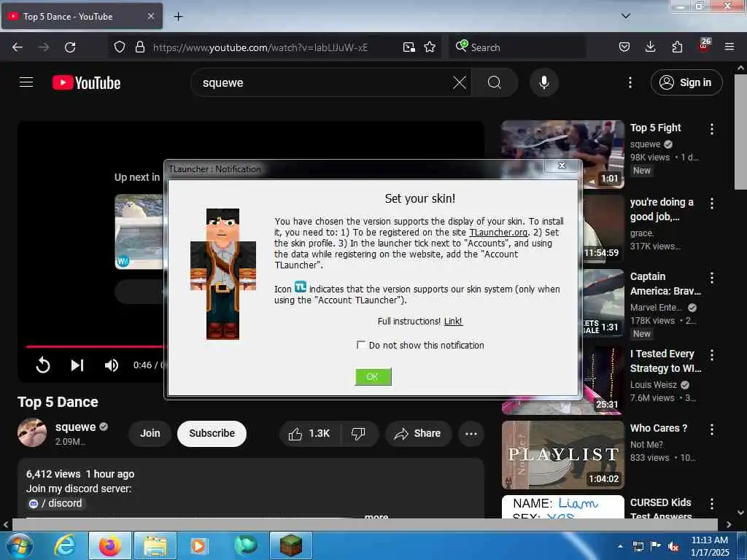The image size is (747, 560).
Task: Subscribe to squewe
Action: coord(212,433)
